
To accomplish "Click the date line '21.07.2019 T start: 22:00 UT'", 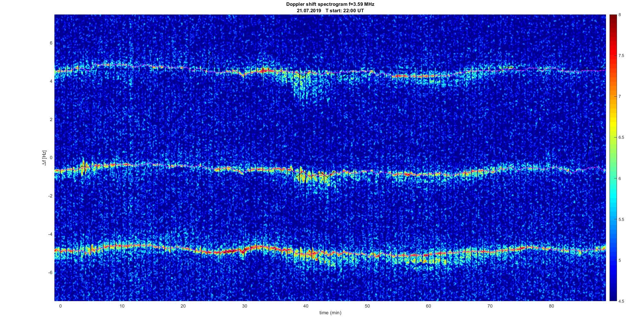I will point(330,10).
